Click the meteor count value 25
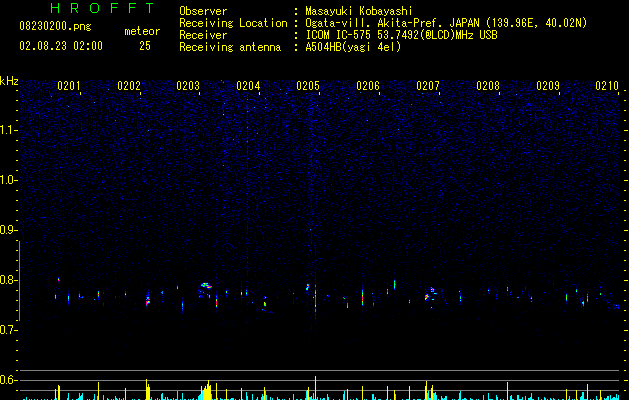629x400 pixels. (x=145, y=46)
